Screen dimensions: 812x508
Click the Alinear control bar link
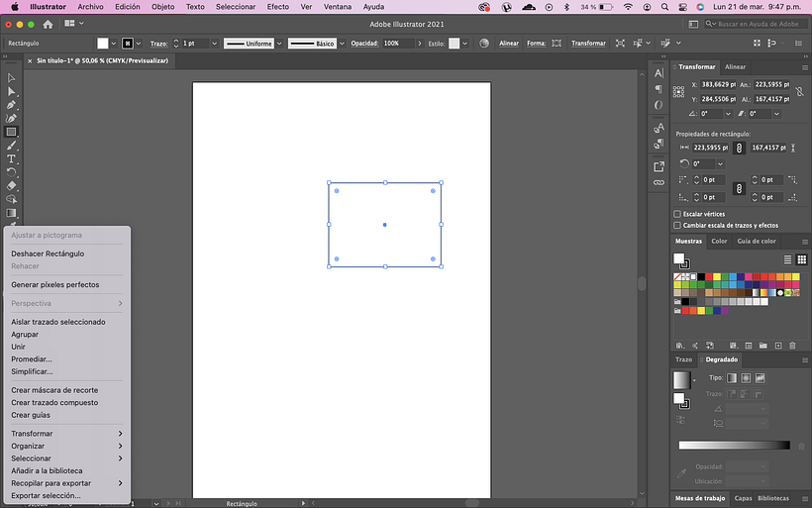pyautogui.click(x=509, y=44)
